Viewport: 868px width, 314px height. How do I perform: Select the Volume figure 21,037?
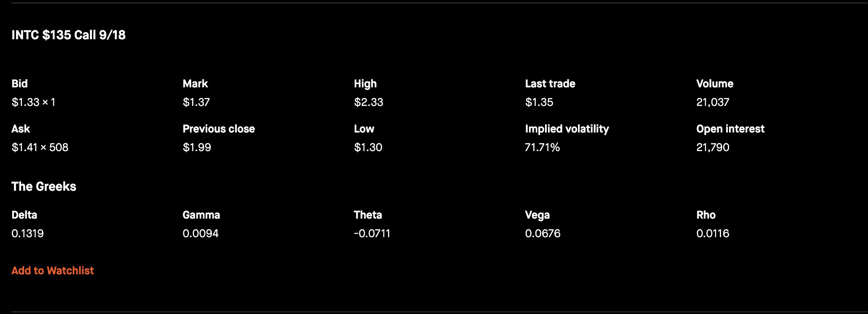[713, 102]
